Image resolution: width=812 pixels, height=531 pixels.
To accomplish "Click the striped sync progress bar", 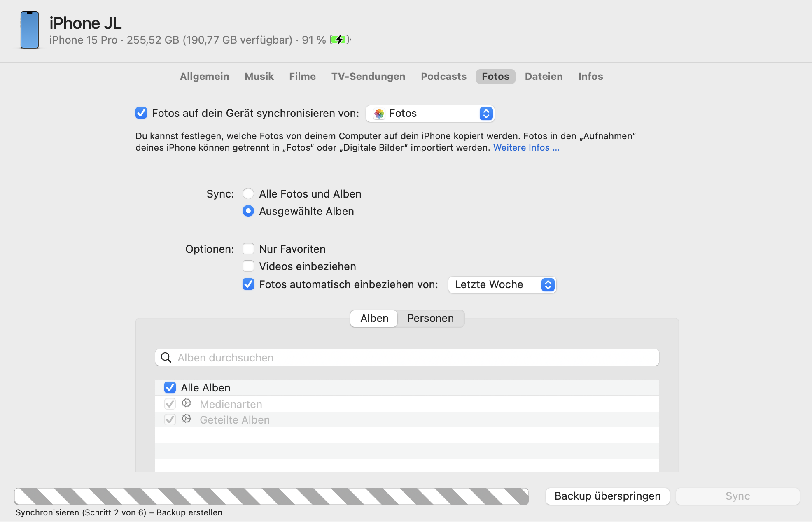I will click(x=271, y=496).
